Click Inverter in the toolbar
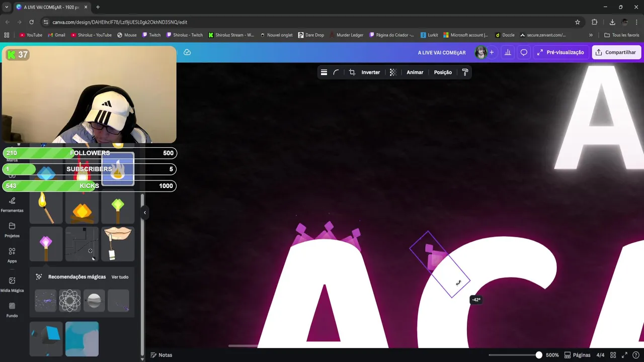This screenshot has height=362, width=644. click(371, 72)
